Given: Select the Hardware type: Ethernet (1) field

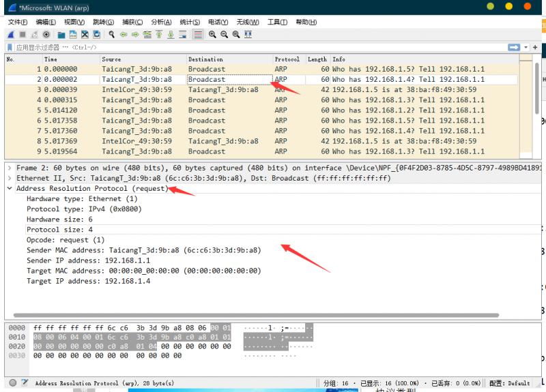Looking at the screenshot, I should click(x=82, y=199).
